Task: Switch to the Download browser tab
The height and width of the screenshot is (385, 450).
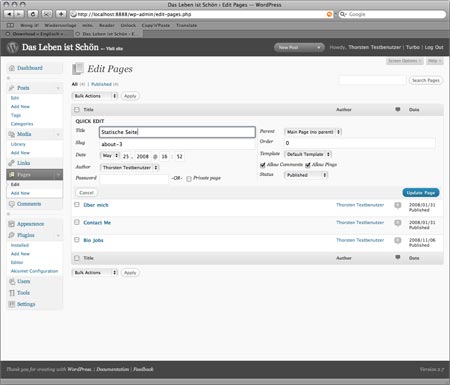Action: tap(37, 34)
